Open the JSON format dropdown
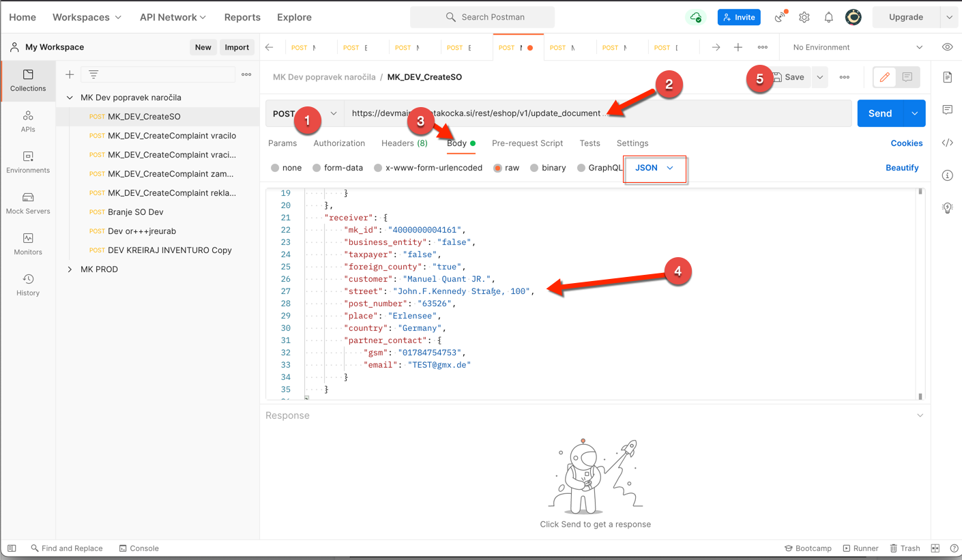Screen dimensions: 962x560 (x=655, y=168)
